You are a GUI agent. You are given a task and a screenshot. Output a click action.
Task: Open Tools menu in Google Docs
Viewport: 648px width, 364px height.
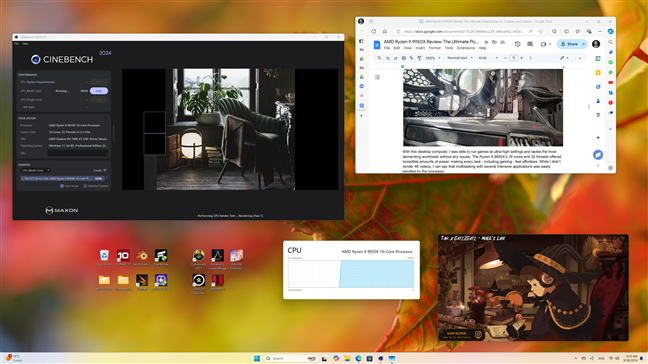tap(449, 48)
